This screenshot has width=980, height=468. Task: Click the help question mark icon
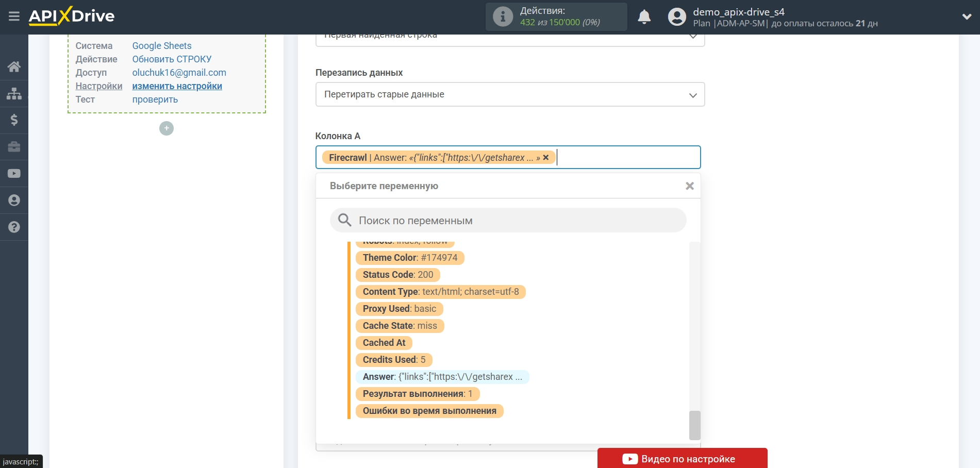tap(14, 227)
